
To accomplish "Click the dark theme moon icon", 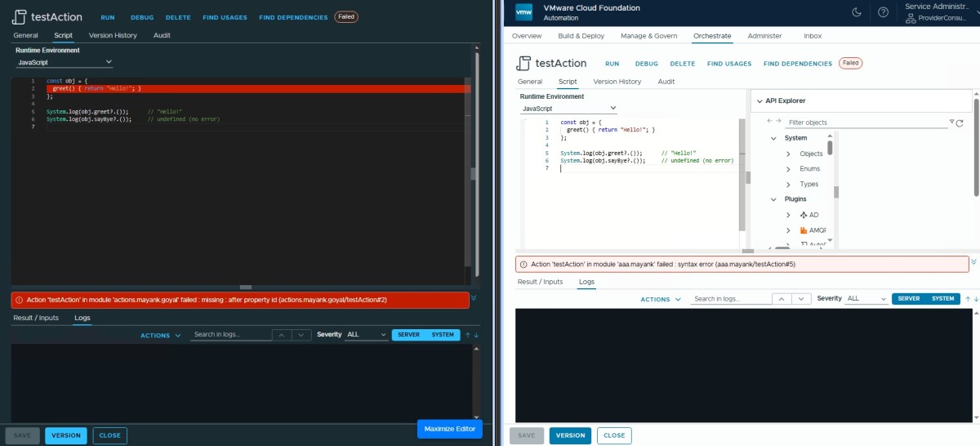I will 857,12.
